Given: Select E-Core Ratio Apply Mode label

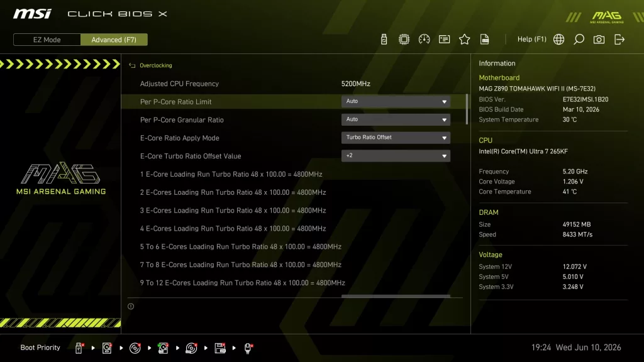Looking at the screenshot, I should [179, 138].
